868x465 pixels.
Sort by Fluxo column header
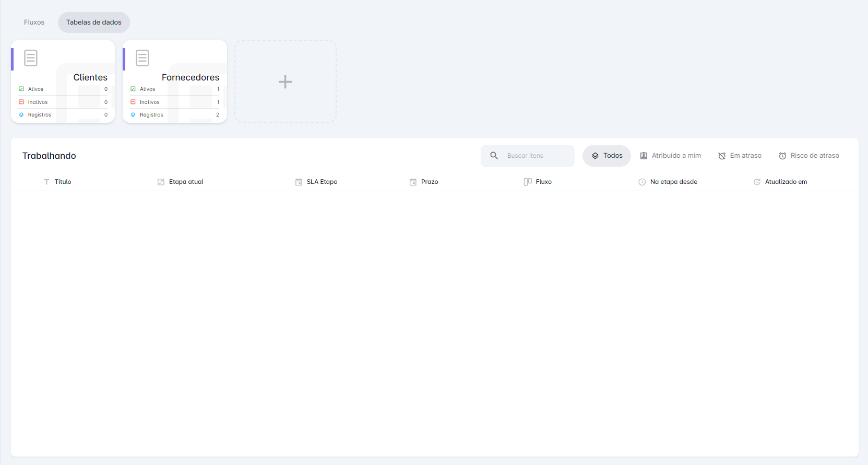[543, 182]
